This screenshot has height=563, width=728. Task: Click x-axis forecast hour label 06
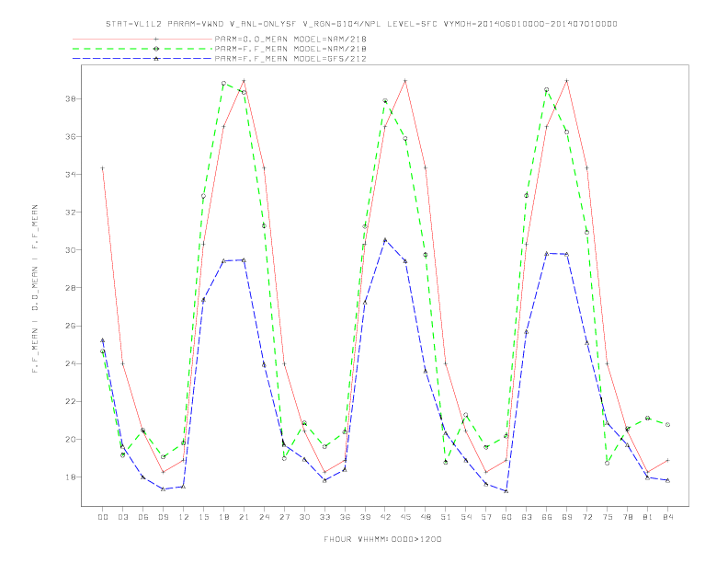coord(143,517)
